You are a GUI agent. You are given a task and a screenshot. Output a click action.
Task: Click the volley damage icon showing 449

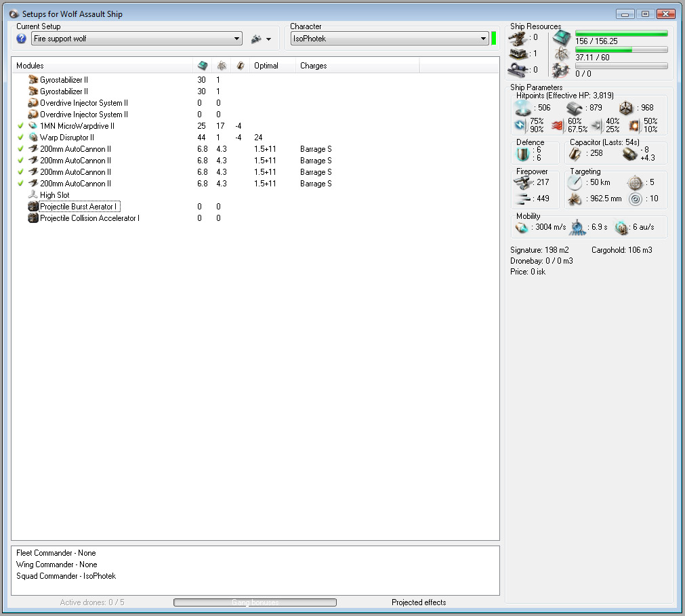(x=522, y=199)
